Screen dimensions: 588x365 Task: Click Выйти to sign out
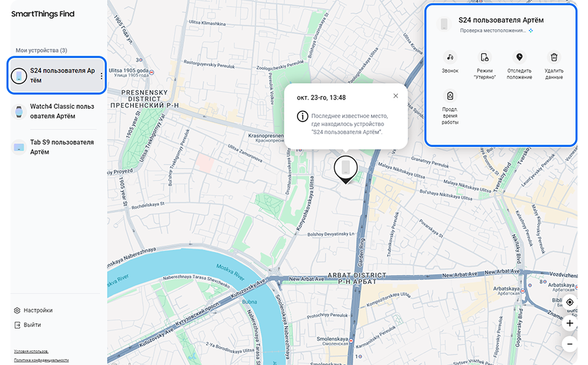click(32, 325)
